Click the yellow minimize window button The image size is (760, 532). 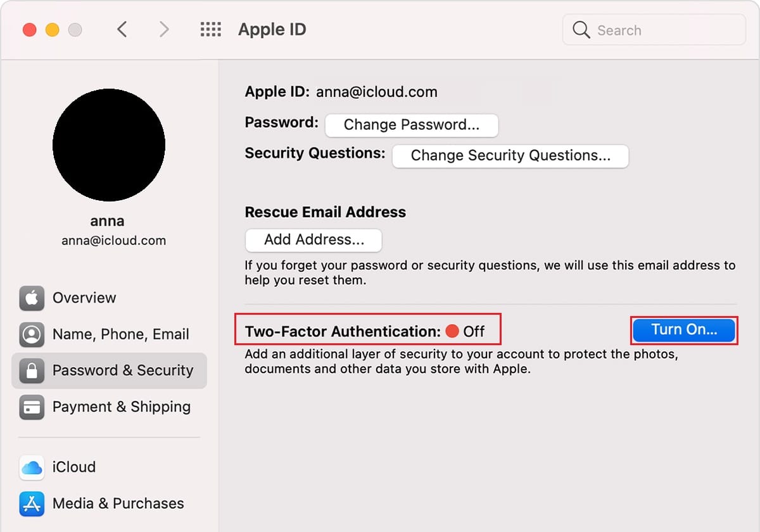point(53,30)
